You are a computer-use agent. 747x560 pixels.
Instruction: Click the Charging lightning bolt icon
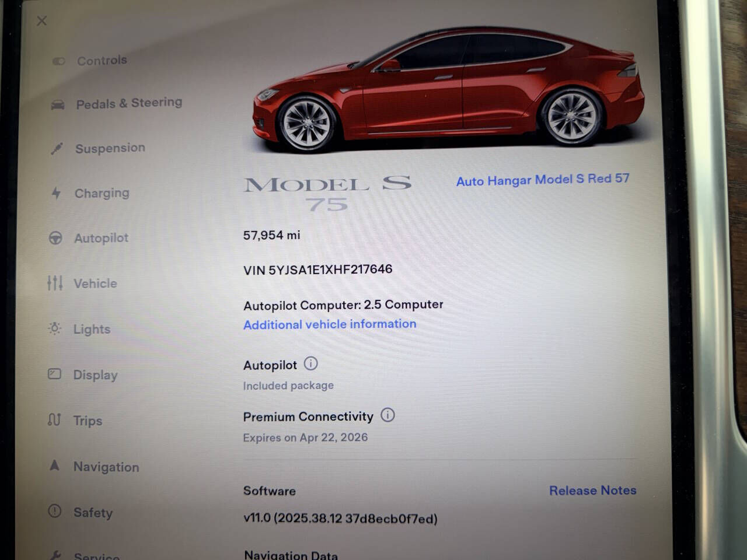pyautogui.click(x=56, y=193)
